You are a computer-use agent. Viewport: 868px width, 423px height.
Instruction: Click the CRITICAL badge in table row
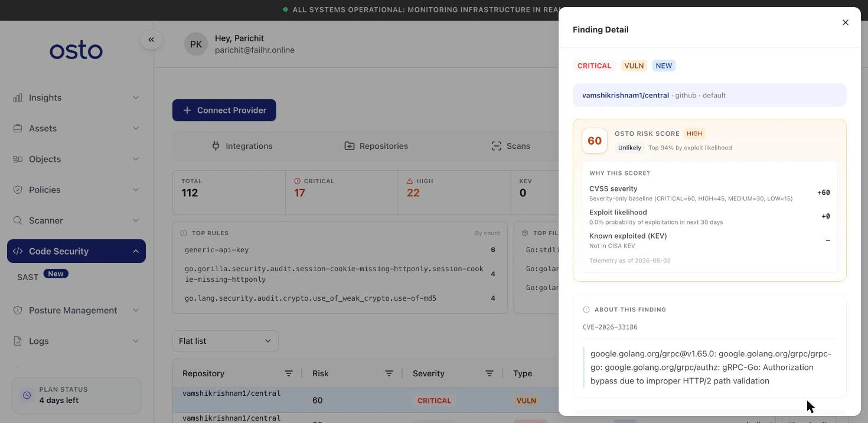click(434, 401)
